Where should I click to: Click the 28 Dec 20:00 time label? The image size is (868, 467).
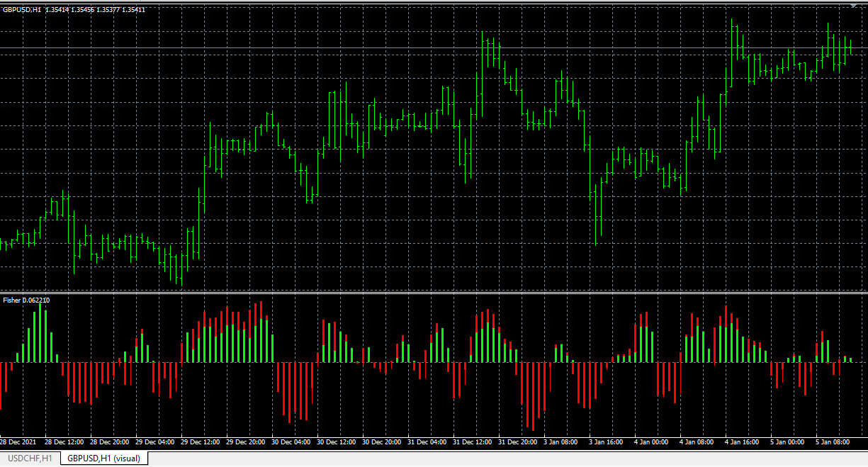109,442
